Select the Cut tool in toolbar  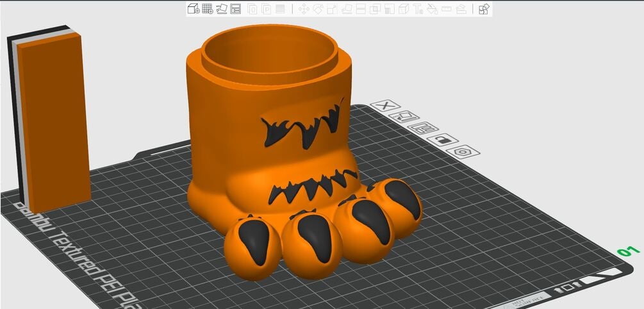coord(361,8)
